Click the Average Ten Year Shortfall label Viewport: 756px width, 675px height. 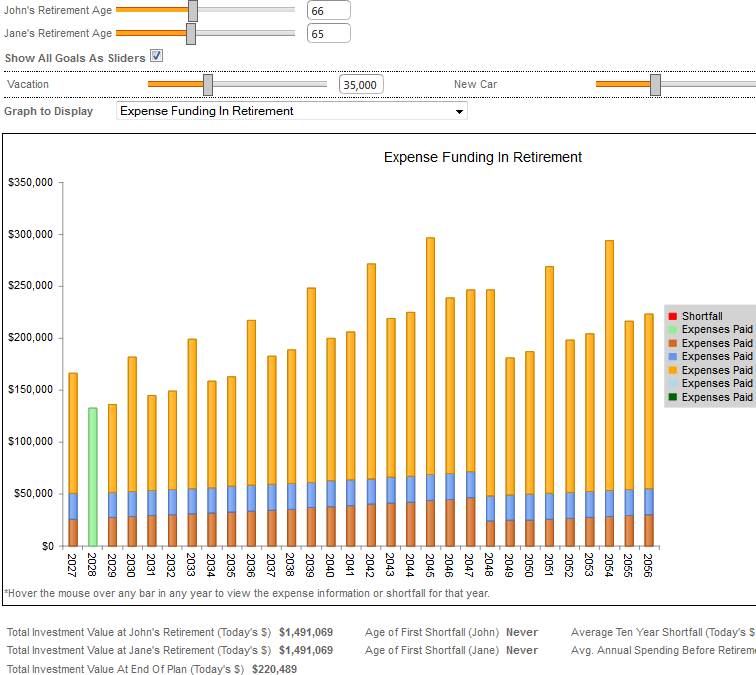click(x=663, y=632)
